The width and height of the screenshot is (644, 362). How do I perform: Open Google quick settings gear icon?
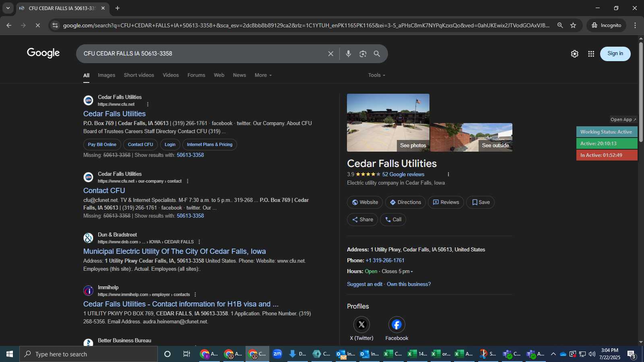[574, 54]
